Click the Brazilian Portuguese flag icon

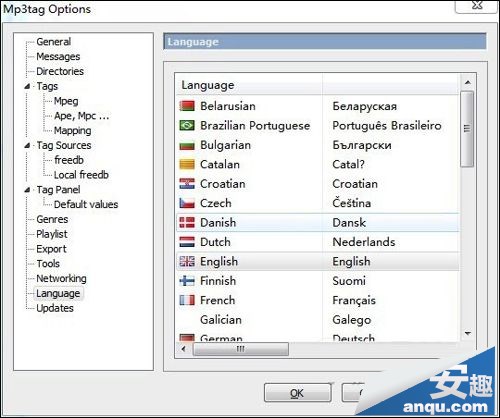(187, 126)
